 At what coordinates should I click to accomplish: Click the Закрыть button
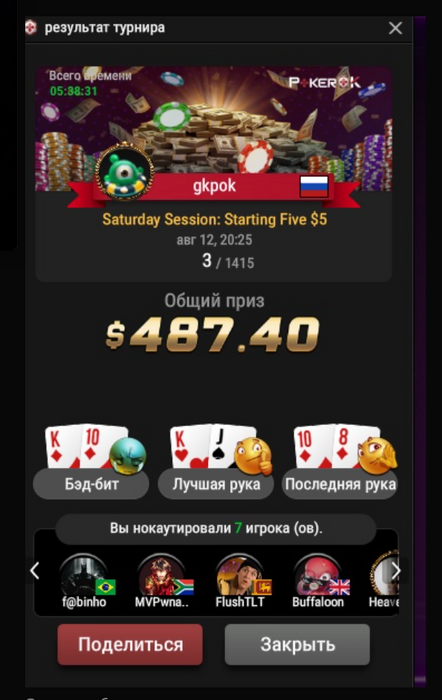coord(297,644)
